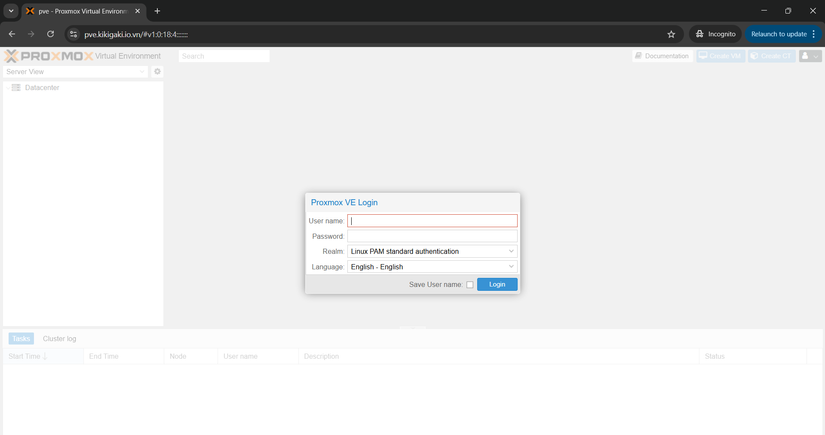Open a new browser tab
This screenshot has height=435, width=825.
[x=157, y=11]
